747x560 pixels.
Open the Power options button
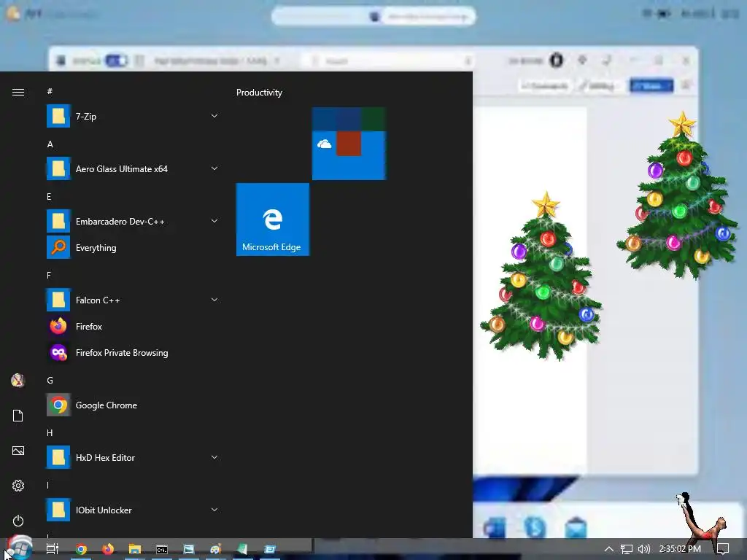tap(18, 521)
